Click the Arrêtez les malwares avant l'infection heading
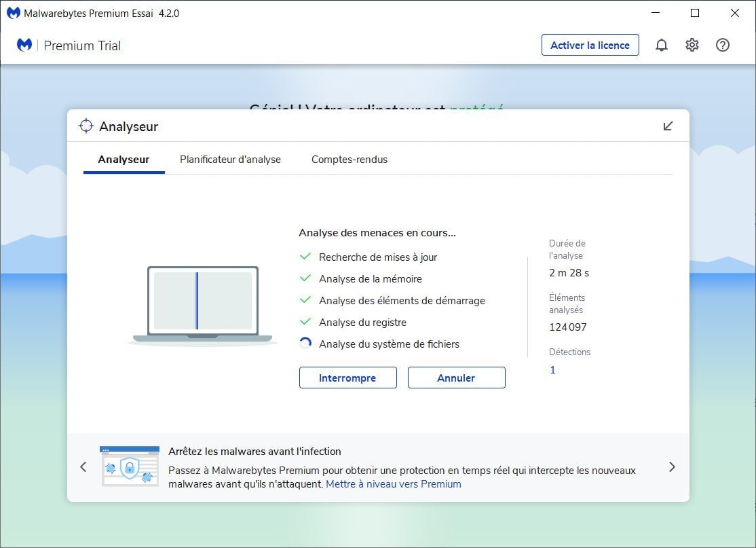The height and width of the screenshot is (548, 756). click(x=254, y=452)
